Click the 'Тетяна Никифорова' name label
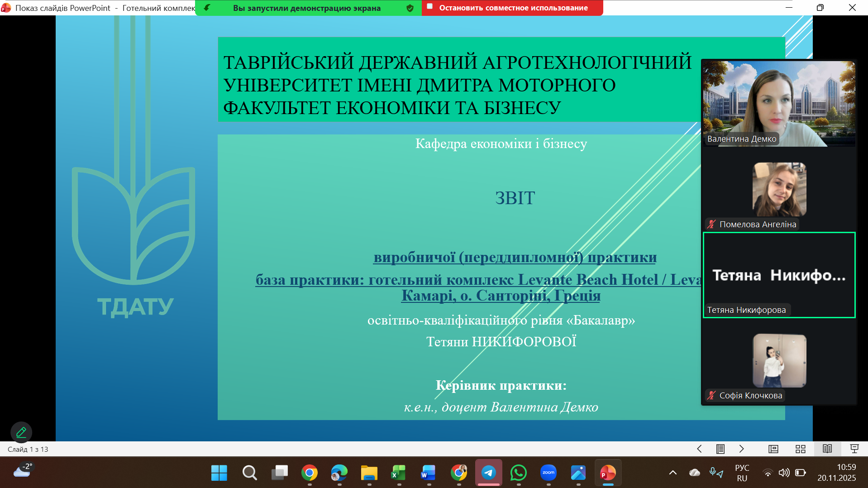868x488 pixels. click(x=747, y=310)
